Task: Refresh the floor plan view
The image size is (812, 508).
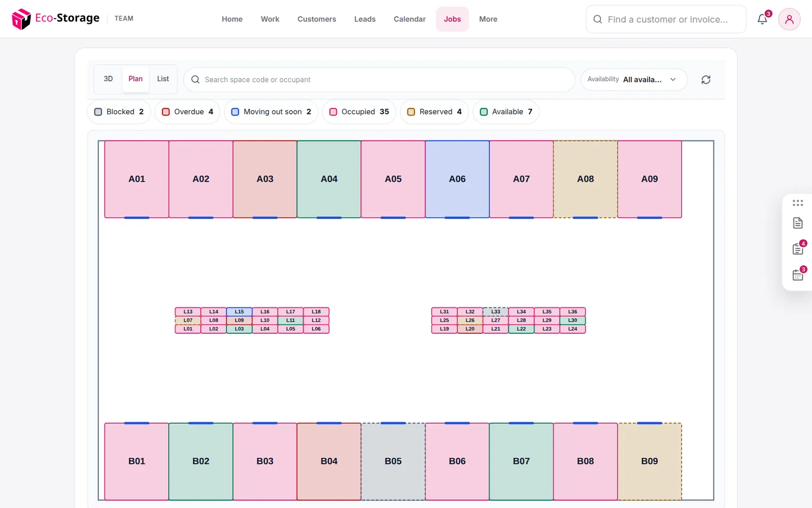Action: (x=706, y=80)
